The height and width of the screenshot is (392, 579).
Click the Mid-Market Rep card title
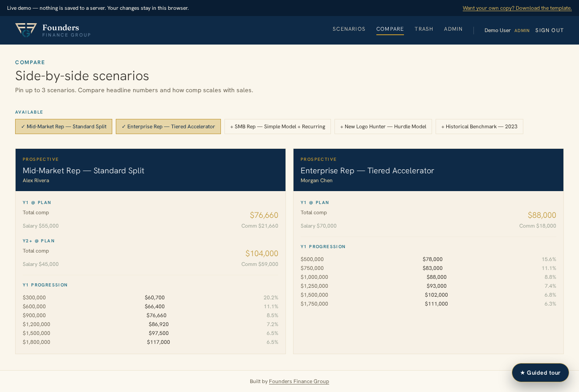83,171
